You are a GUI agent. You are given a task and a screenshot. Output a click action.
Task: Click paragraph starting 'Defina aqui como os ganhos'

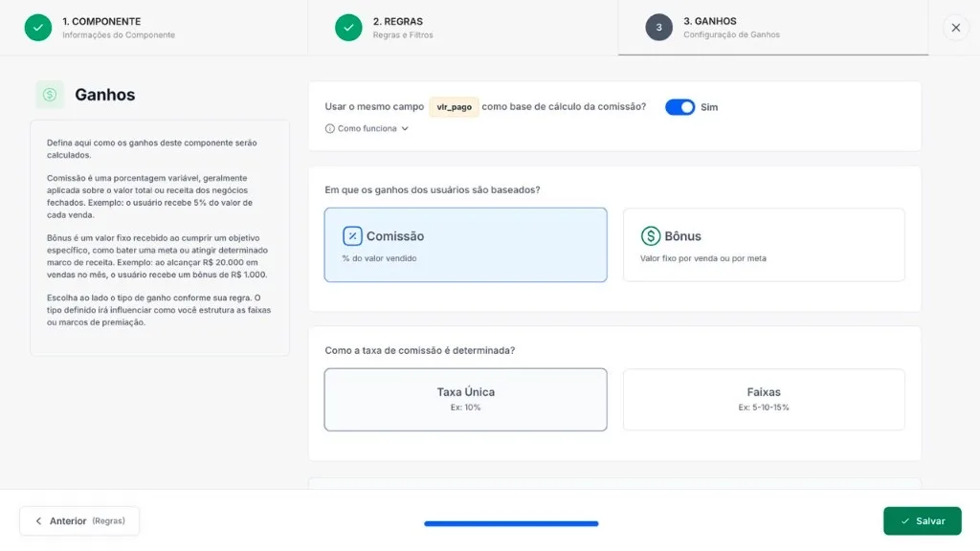[152, 148]
